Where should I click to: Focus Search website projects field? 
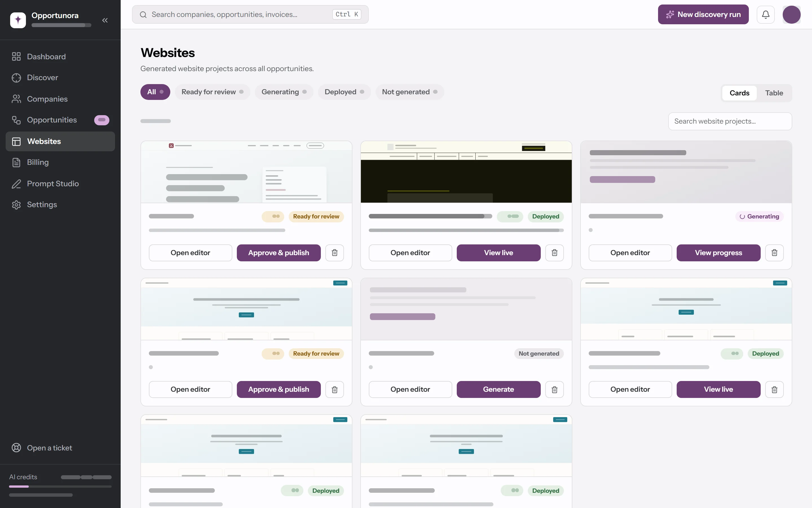730,121
